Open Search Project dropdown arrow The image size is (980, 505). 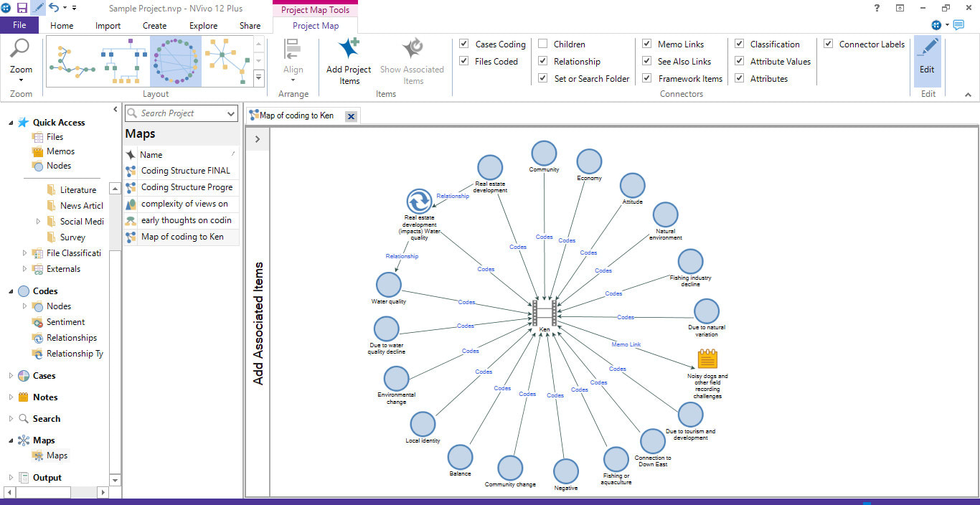click(231, 113)
